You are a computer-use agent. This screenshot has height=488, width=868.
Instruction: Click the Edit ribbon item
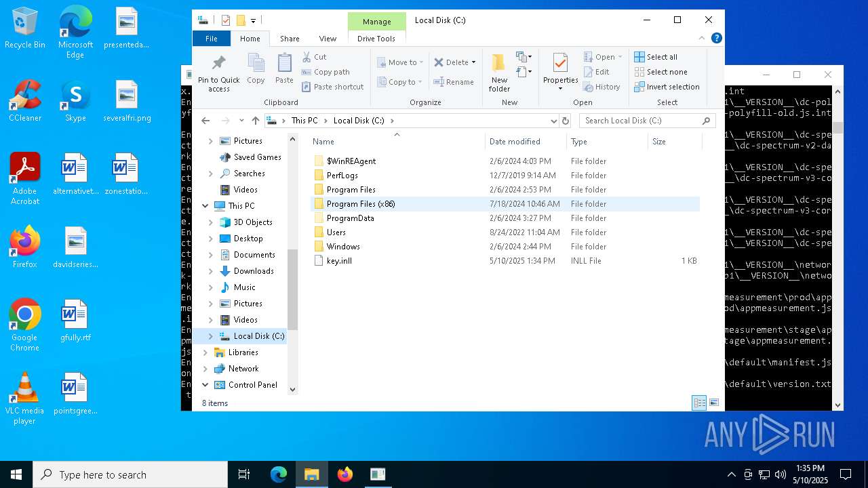596,72
